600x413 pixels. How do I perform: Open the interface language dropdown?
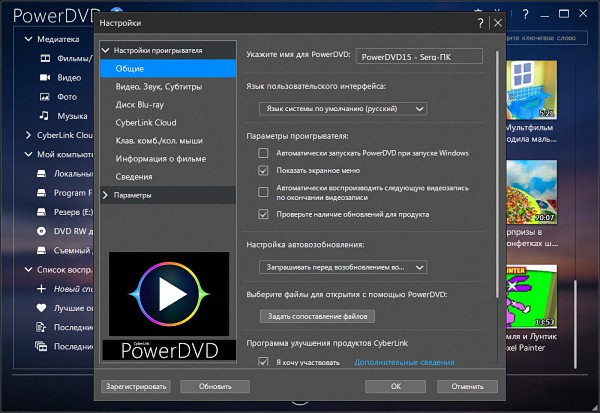pyautogui.click(x=343, y=109)
